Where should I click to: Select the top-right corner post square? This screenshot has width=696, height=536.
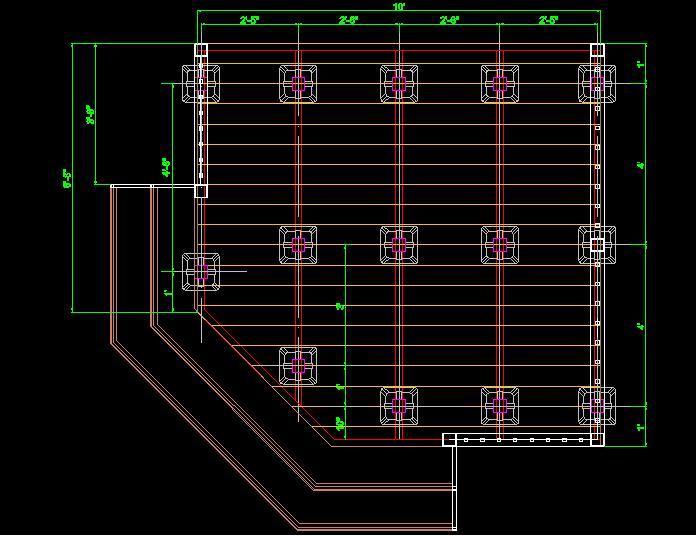(x=597, y=50)
